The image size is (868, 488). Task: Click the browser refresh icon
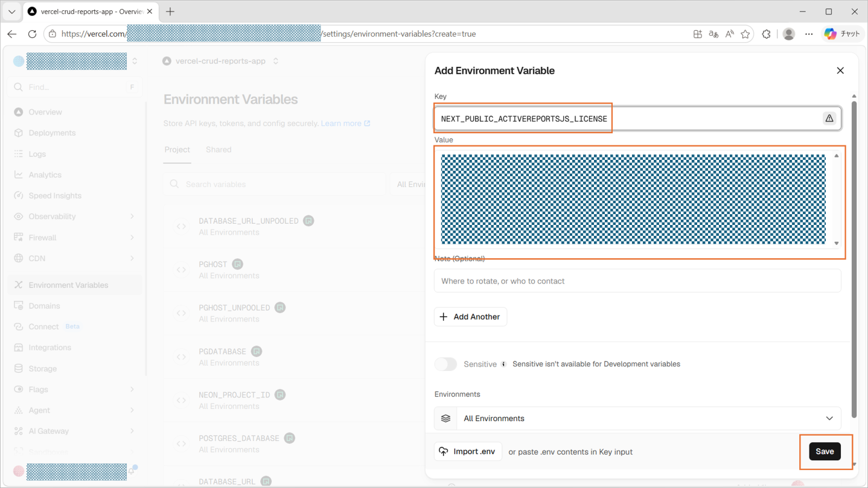coord(33,34)
